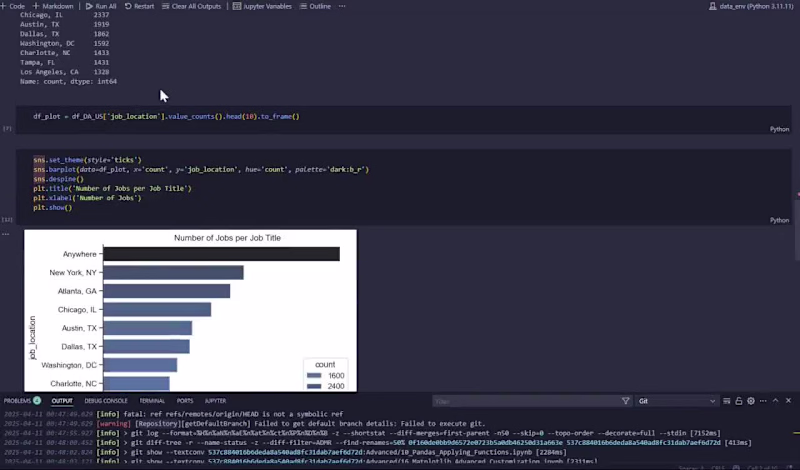Open output panel more actions ellipsis
This screenshot has height=470, width=800.
tap(763, 401)
